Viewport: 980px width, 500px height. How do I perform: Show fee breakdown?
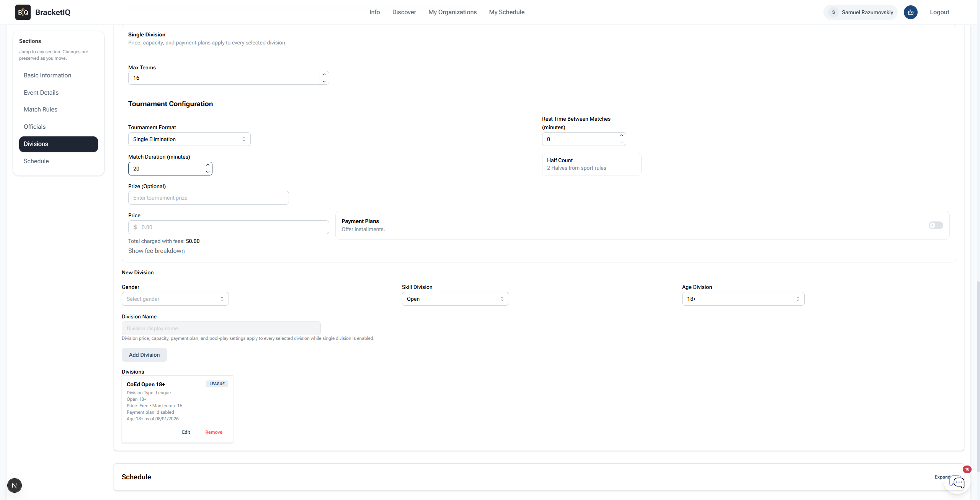[x=156, y=251]
